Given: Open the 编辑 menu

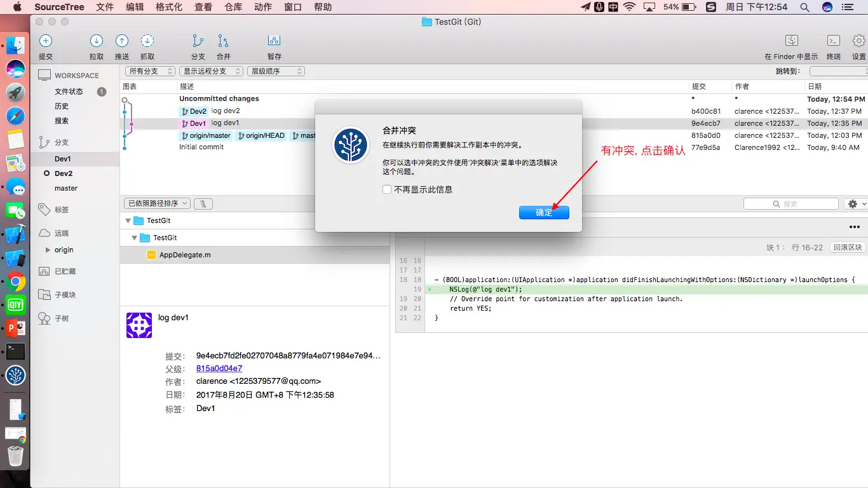Looking at the screenshot, I should pyautogui.click(x=135, y=7).
